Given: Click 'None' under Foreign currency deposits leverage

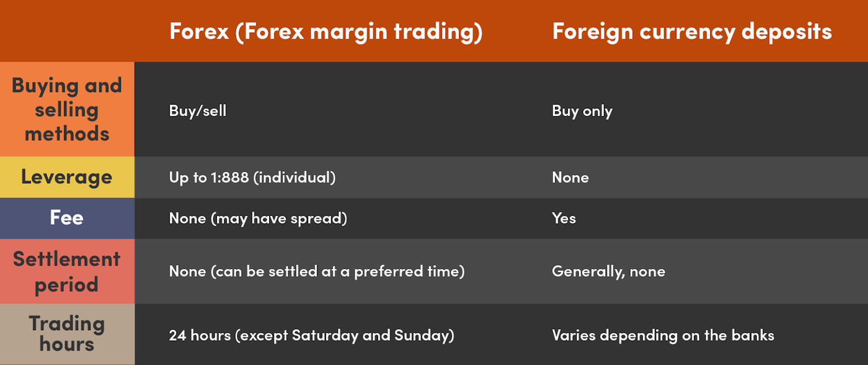Looking at the screenshot, I should [570, 178].
